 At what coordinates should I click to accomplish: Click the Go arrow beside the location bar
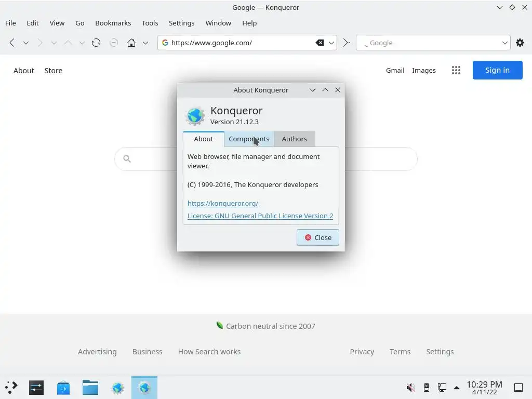pyautogui.click(x=346, y=43)
